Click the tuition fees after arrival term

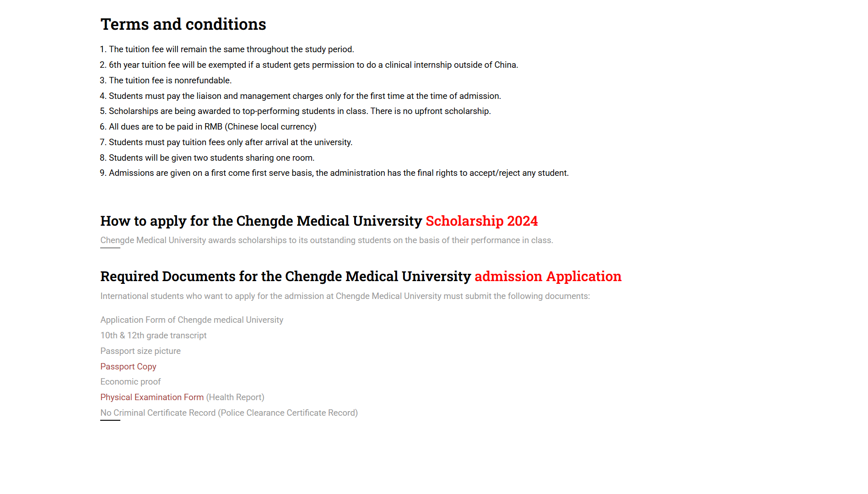[x=230, y=142]
